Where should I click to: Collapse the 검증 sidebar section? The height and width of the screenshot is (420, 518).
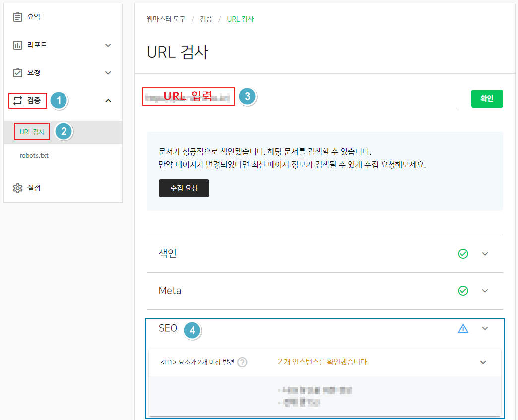108,100
